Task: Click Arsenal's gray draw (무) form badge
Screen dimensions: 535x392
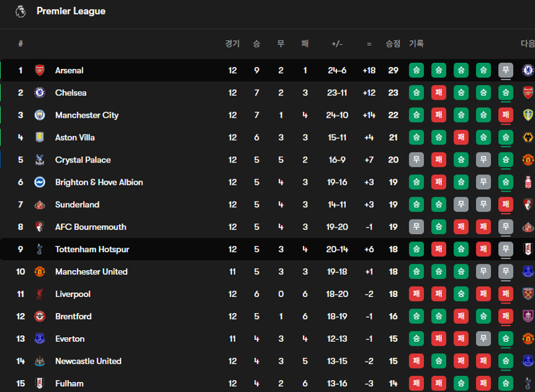Action: point(506,70)
